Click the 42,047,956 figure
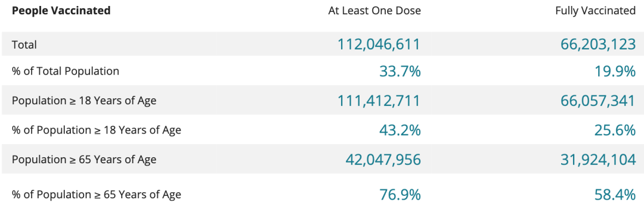Image resolution: width=644 pixels, height=215 pixels. pyautogui.click(x=383, y=160)
